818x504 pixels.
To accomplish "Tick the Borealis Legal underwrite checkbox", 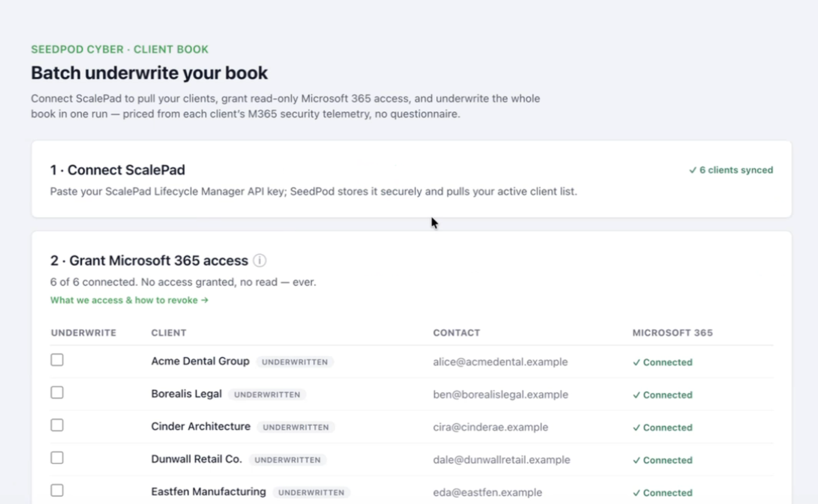I will (x=57, y=393).
